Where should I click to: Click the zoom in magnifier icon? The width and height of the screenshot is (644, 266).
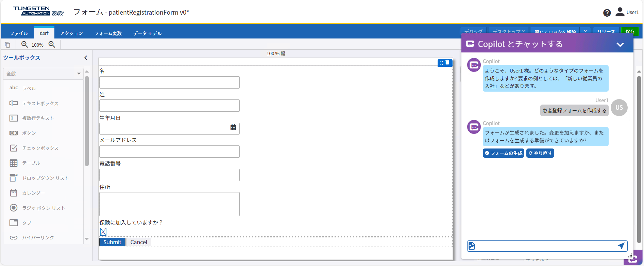52,45
